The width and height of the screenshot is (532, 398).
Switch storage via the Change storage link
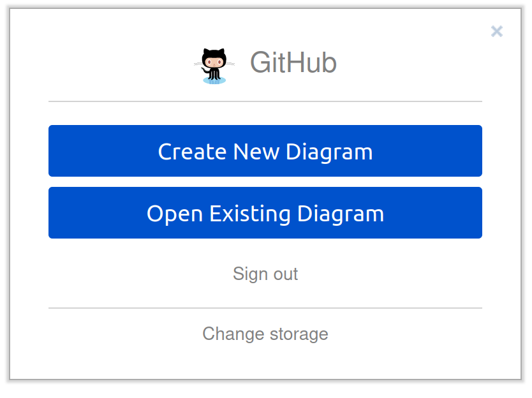pos(265,334)
